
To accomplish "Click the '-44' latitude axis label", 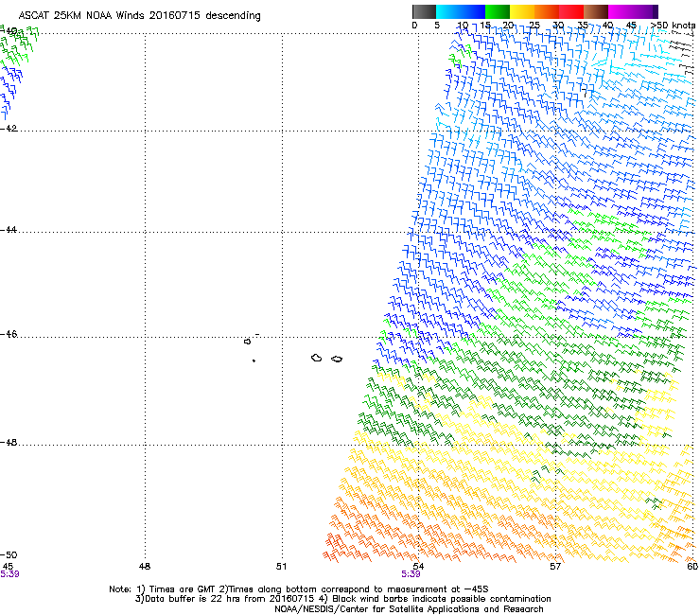I will [x=9, y=230].
